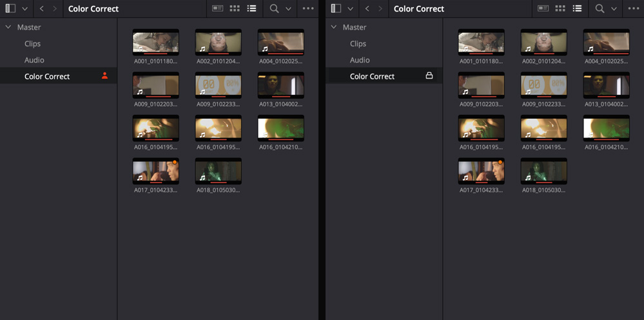Select clip A017_0104233 in right panel

[482, 172]
